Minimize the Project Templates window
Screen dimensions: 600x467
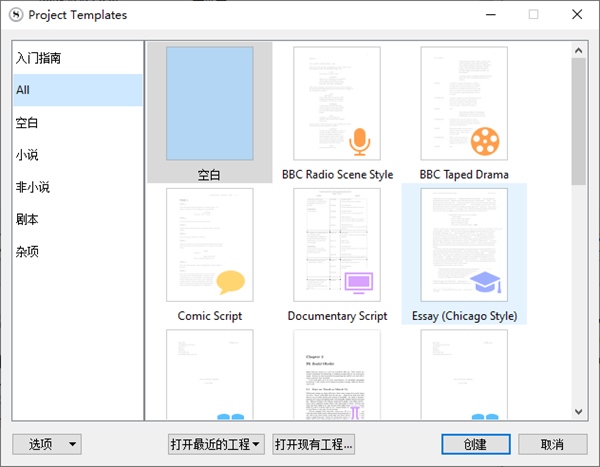[491, 15]
